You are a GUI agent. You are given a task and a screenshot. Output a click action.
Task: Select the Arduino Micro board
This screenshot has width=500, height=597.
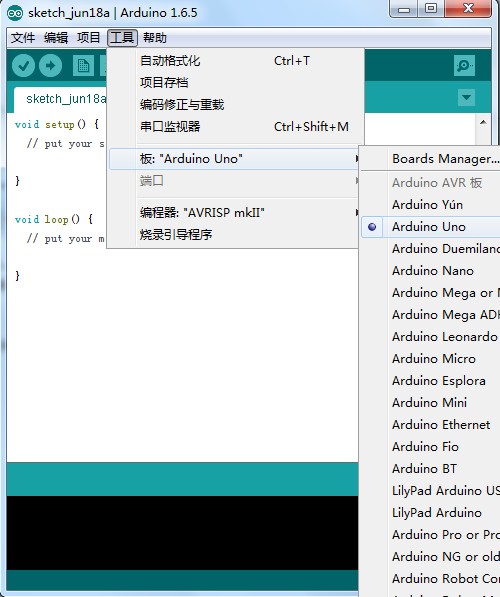click(430, 359)
